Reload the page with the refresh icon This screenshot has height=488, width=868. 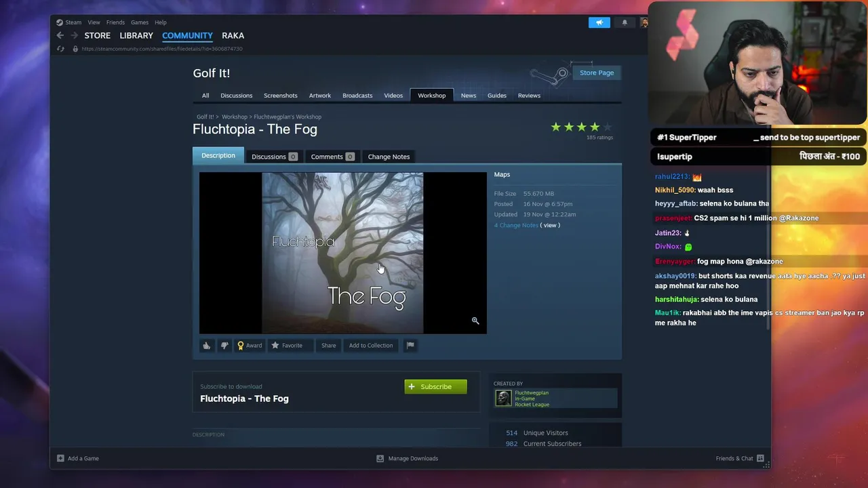[60, 49]
